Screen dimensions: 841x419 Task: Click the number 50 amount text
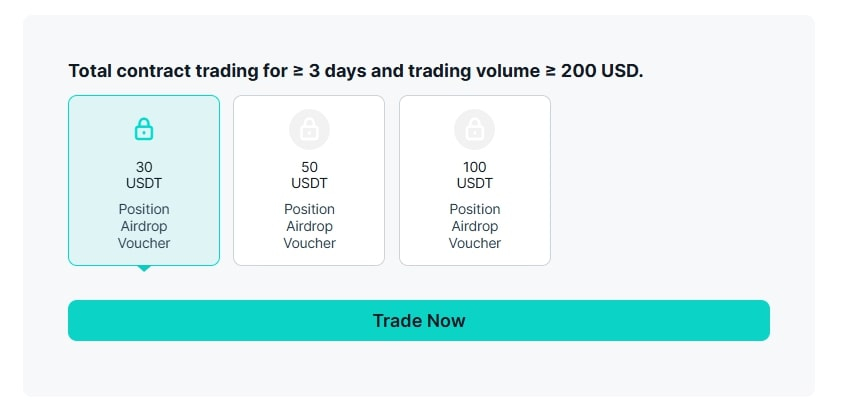pos(309,167)
